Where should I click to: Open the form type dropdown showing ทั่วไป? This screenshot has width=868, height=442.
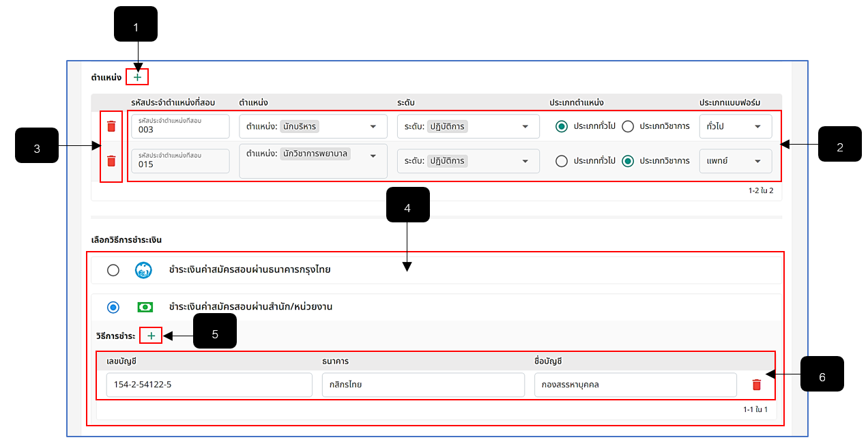pos(736,126)
